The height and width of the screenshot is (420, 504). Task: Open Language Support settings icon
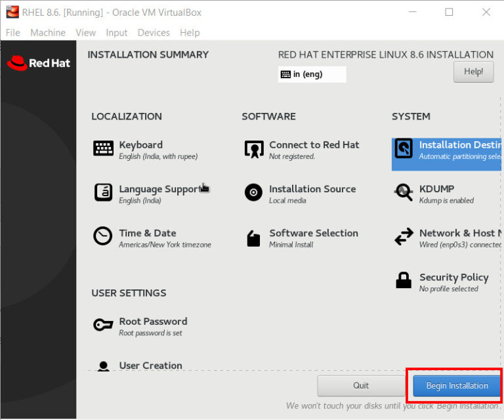(x=103, y=192)
